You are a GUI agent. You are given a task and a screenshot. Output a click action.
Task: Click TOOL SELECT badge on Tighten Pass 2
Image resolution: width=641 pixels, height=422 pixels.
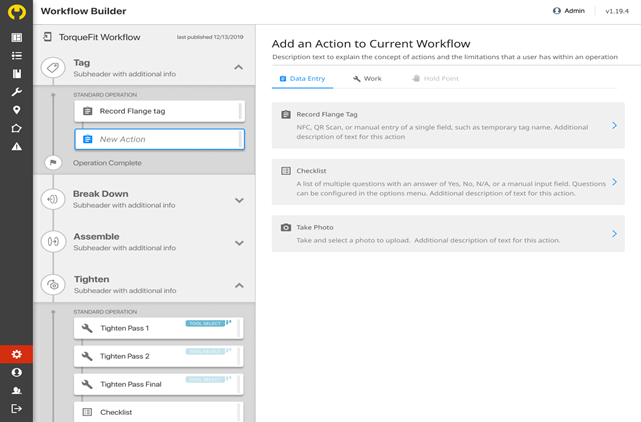click(205, 351)
